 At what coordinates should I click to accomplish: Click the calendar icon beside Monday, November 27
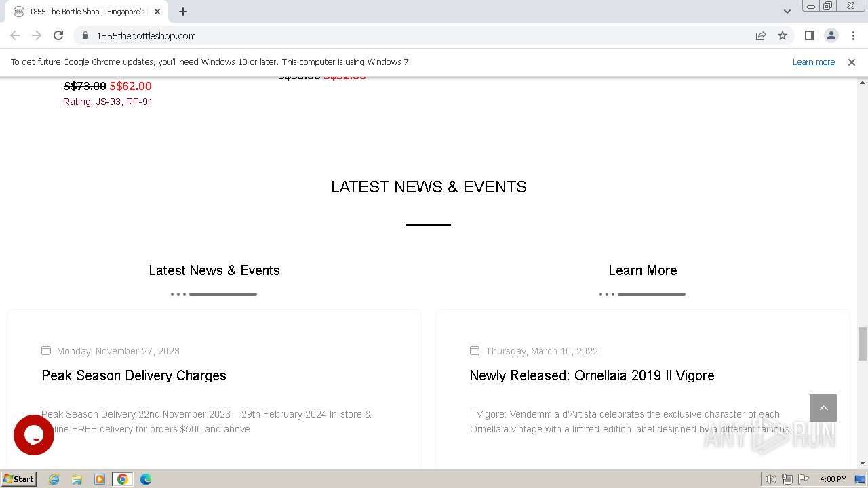(46, 350)
